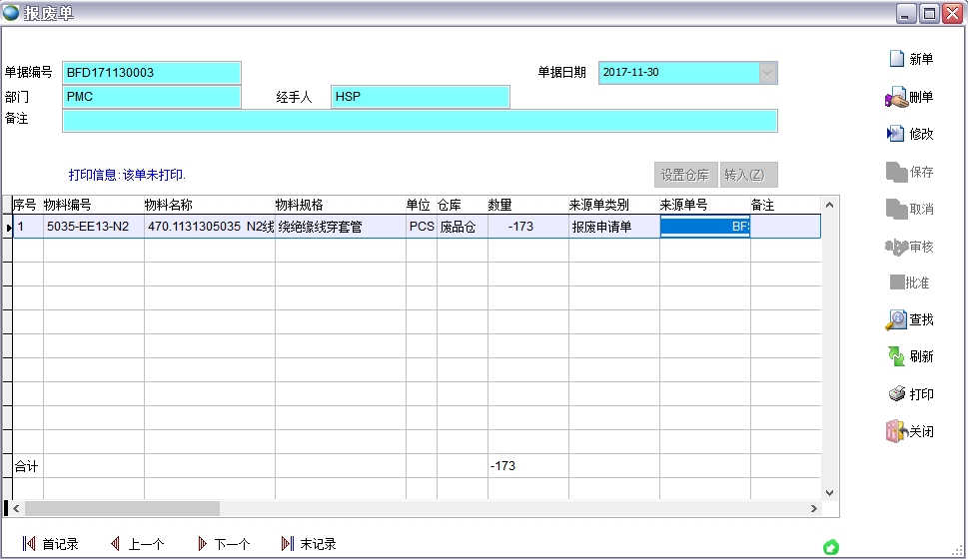Click the 单据编号 field BFD171130003
968x560 pixels.
click(x=152, y=73)
